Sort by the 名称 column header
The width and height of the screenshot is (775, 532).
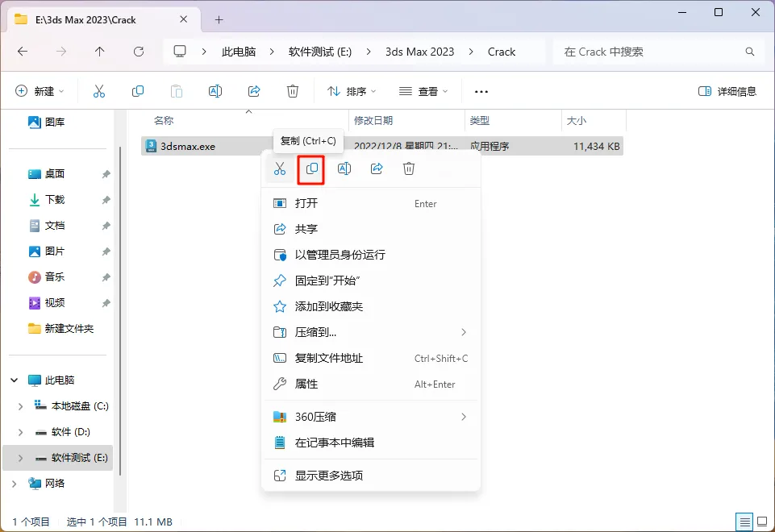coord(164,120)
